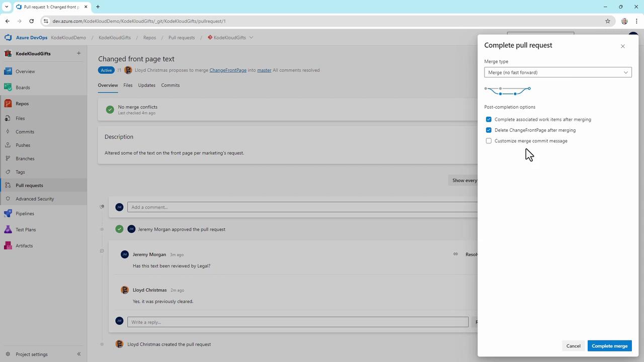Screen dimensions: 644x362
Task: Open Test Plans in the sidebar
Action: (26, 230)
